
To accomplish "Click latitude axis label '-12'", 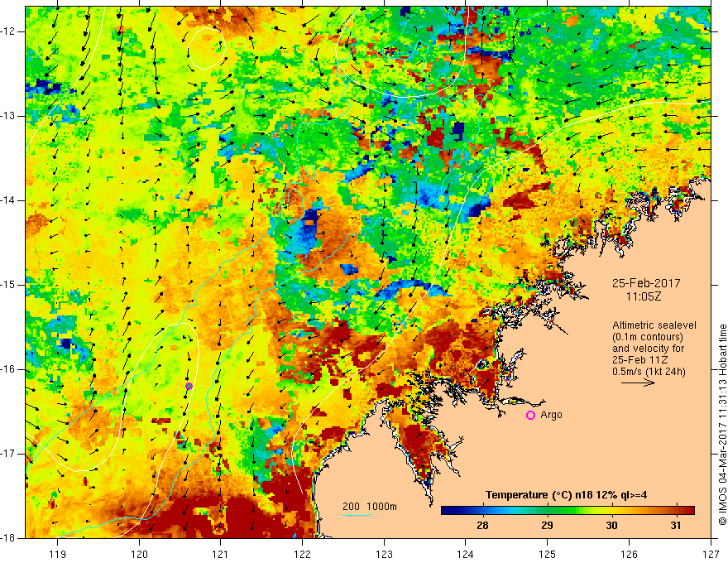I will click(8, 31).
